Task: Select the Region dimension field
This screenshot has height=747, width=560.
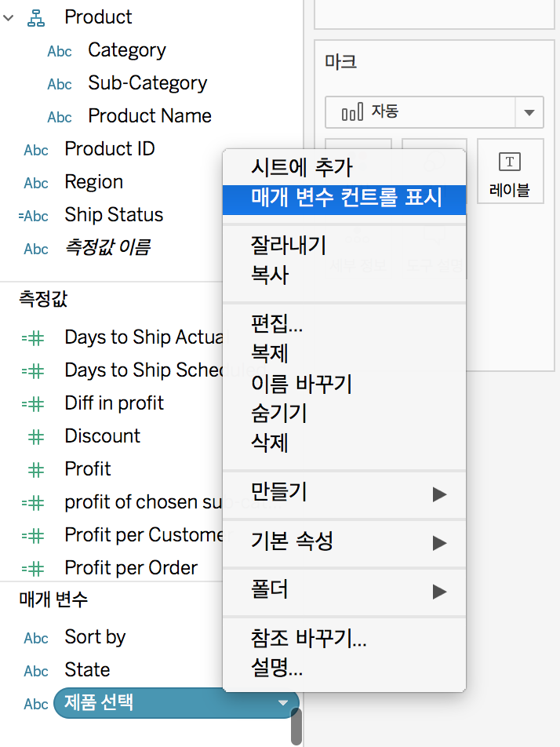Action: [94, 183]
